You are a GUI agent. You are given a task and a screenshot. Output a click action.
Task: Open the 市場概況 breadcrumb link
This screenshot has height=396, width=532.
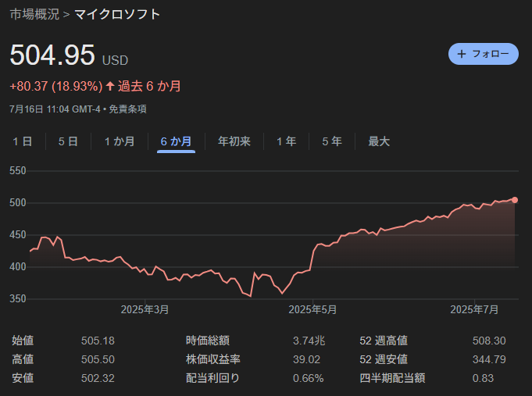coord(34,14)
